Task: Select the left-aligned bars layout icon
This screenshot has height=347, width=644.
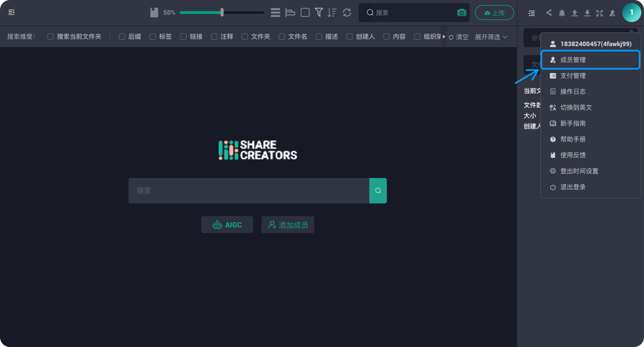Action: tap(290, 13)
